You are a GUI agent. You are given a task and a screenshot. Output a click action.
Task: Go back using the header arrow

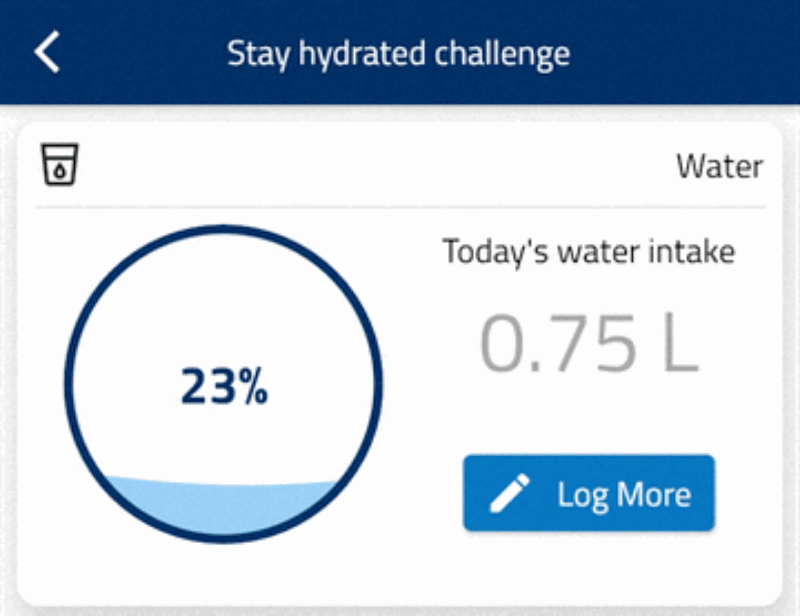coord(47,52)
